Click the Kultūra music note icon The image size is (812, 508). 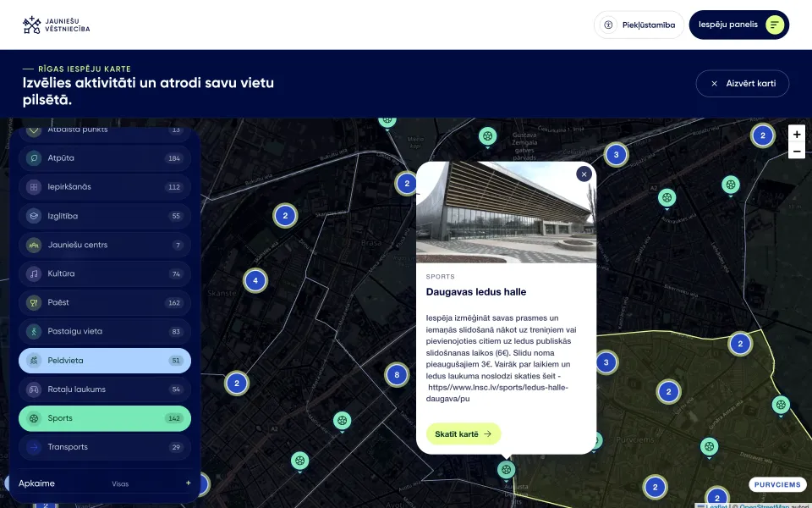(34, 273)
